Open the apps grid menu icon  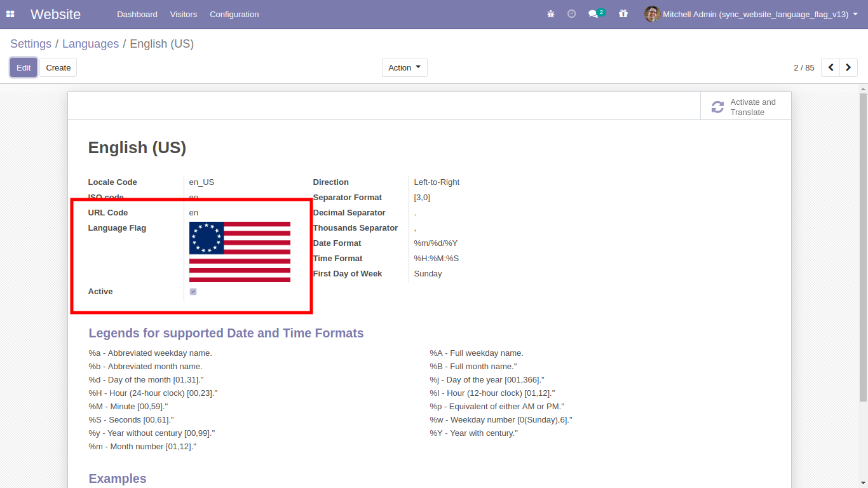(10, 14)
